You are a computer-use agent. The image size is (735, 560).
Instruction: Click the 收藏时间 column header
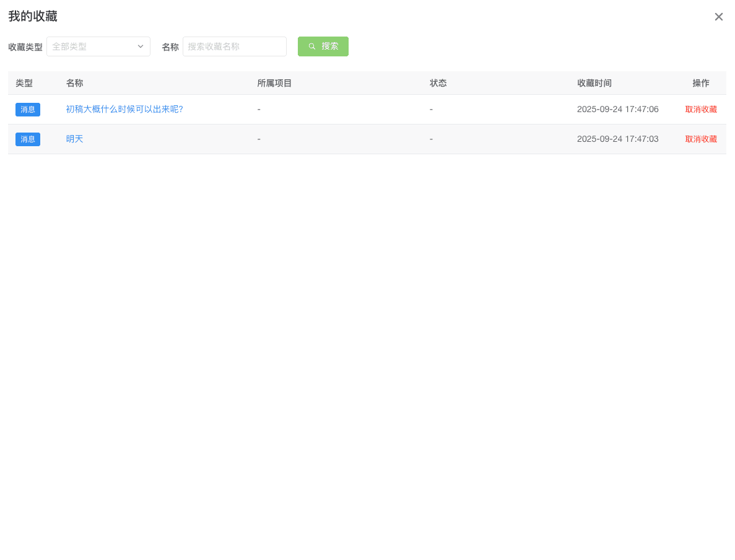(594, 82)
